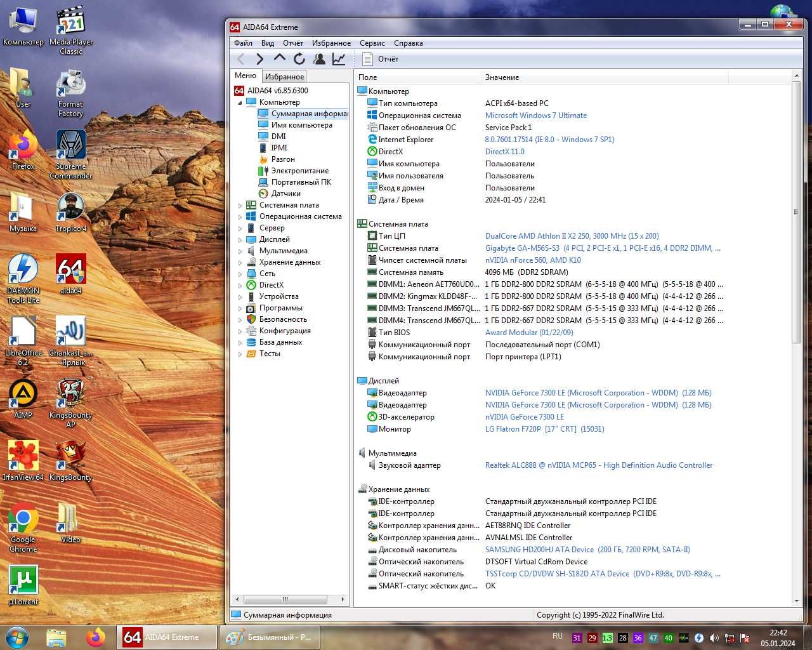Expand the Хранение данных tree node
Image resolution: width=812 pixels, height=650 pixels.
coord(240,263)
